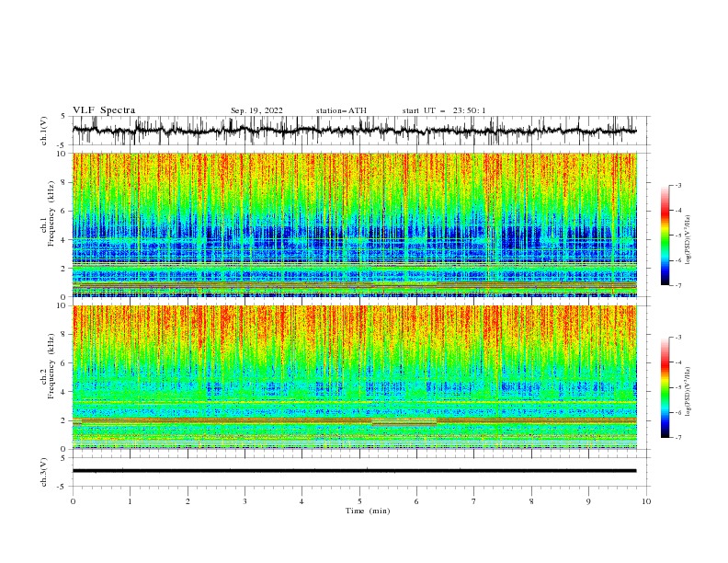This screenshot has height=563, width=728.
Task: Click the ch.1 waveform trace panel
Action: click(x=361, y=131)
